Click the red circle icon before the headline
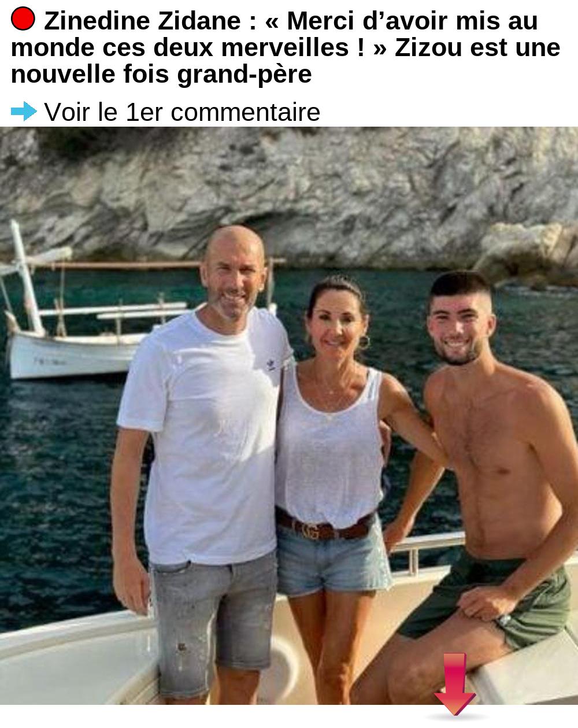This screenshot has height=728, width=578. point(23,19)
